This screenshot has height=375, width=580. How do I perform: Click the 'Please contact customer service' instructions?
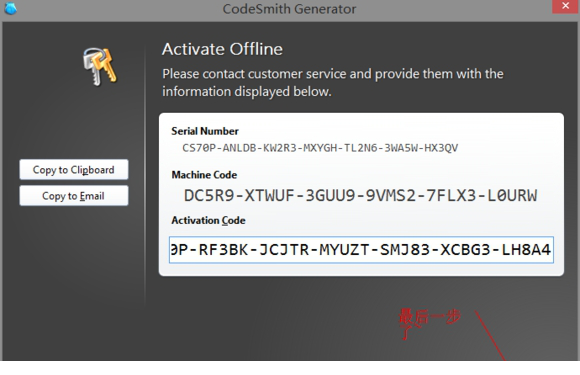(x=333, y=82)
